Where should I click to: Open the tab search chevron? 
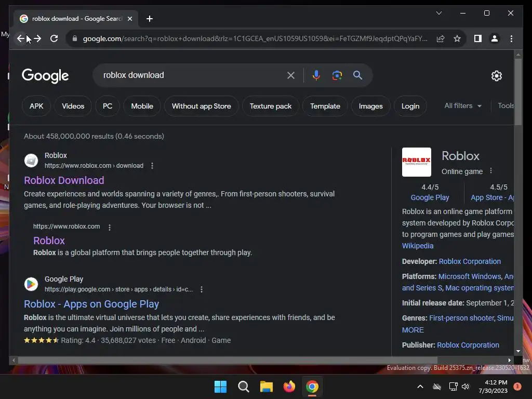coord(438,13)
